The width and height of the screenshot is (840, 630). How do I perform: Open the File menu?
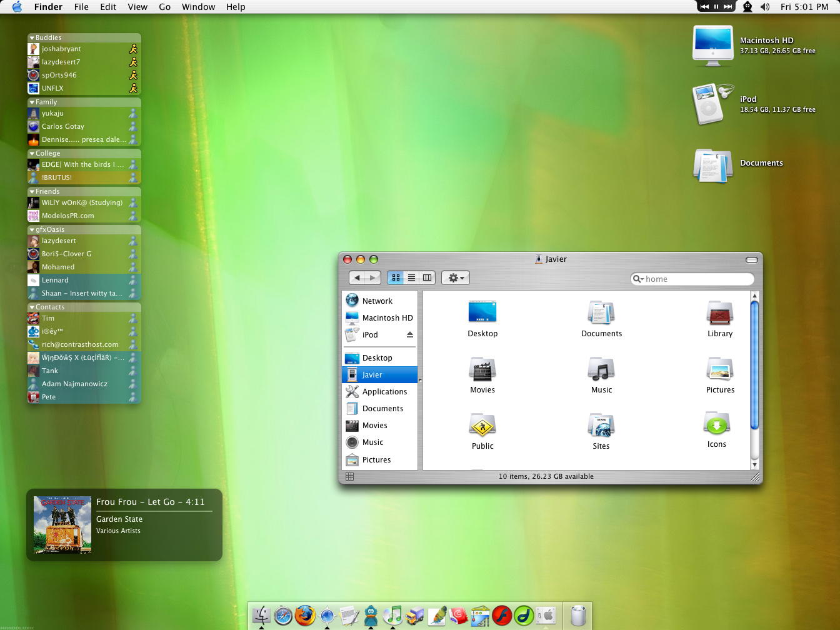pyautogui.click(x=81, y=7)
